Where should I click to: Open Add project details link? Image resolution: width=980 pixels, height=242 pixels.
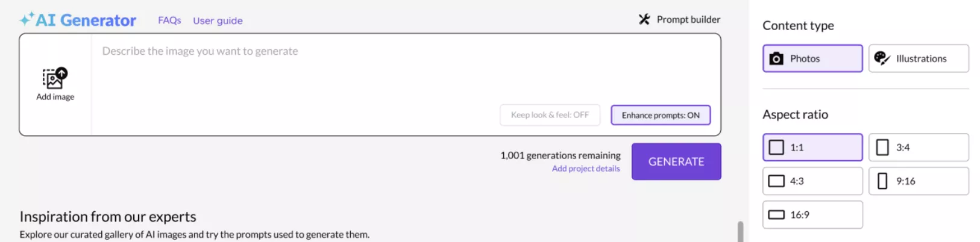click(586, 169)
